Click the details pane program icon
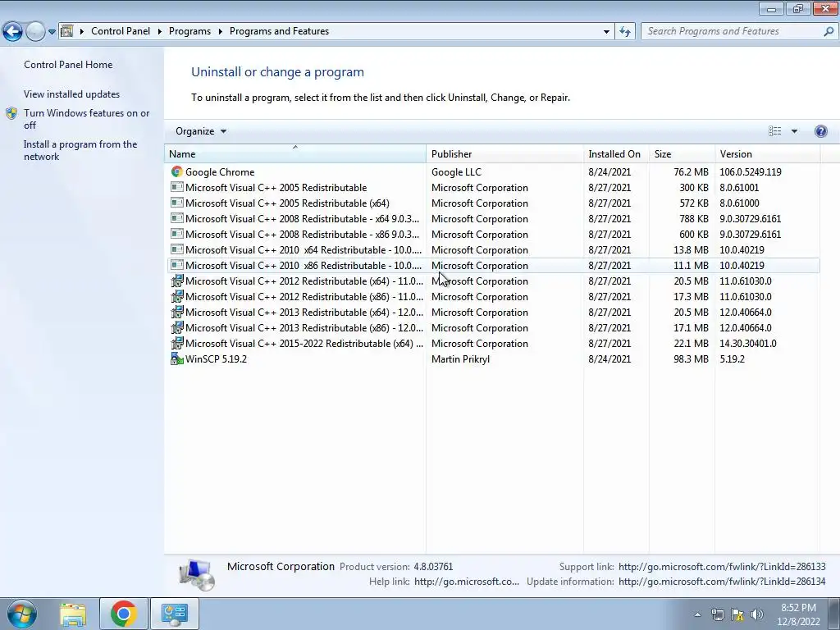 pyautogui.click(x=197, y=574)
